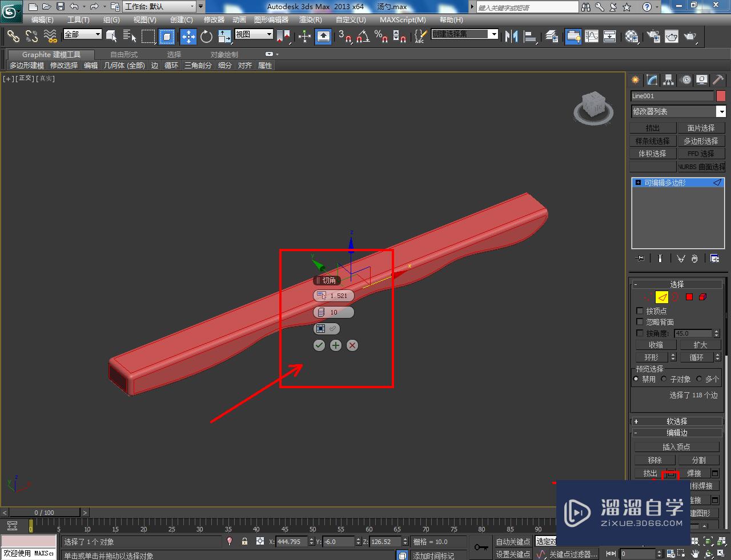Click the Pin Stack icon below modifier stack
The height and width of the screenshot is (560, 731).
tap(640, 258)
